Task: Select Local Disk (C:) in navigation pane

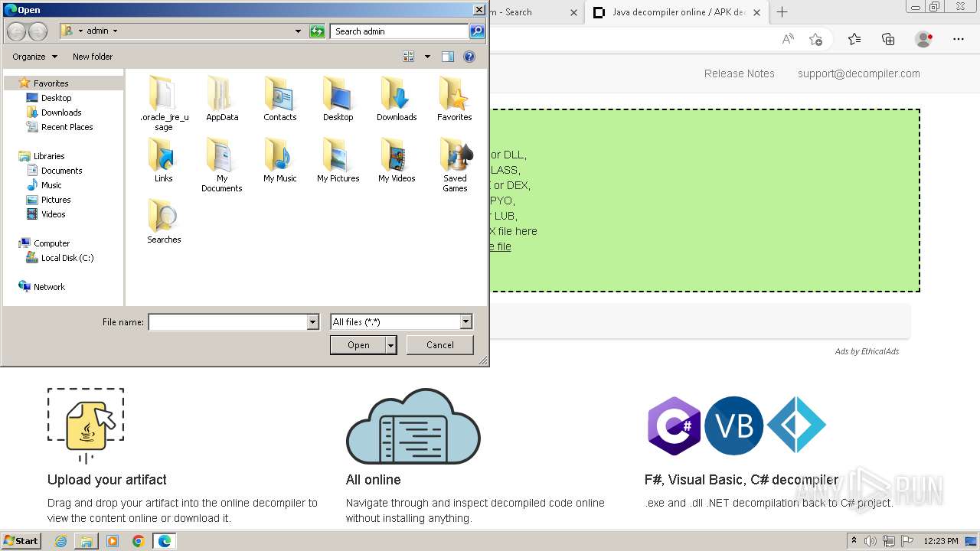Action: (67, 258)
